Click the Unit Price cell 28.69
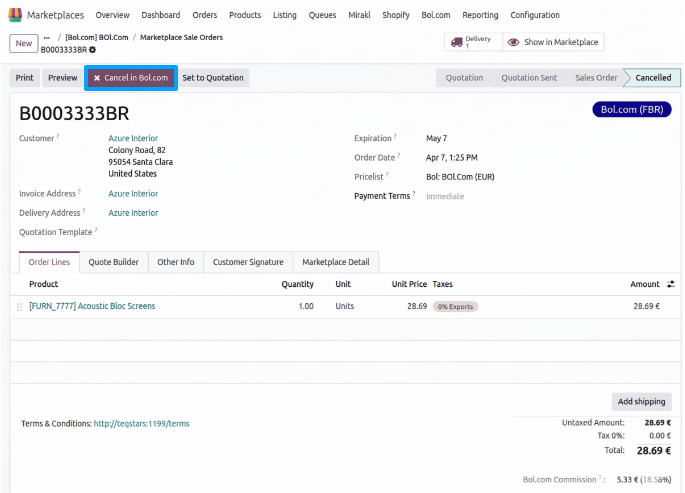The image size is (685, 493). tap(417, 306)
